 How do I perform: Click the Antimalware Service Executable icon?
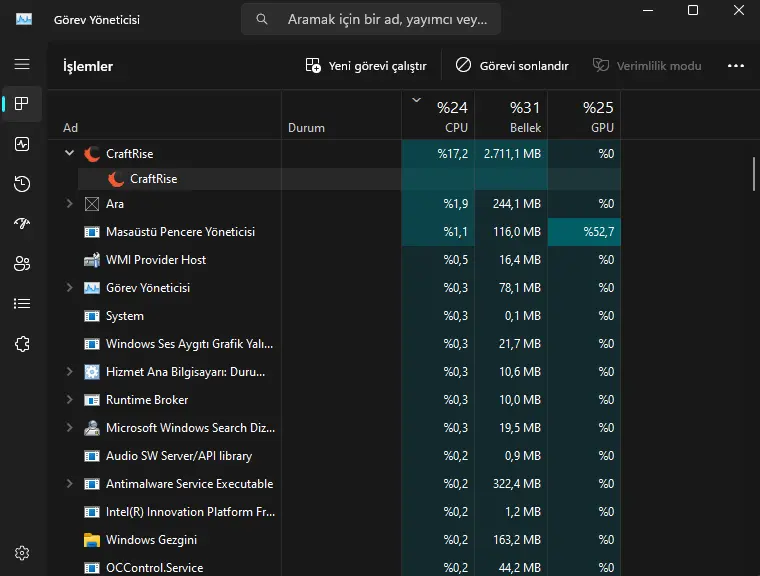point(92,484)
